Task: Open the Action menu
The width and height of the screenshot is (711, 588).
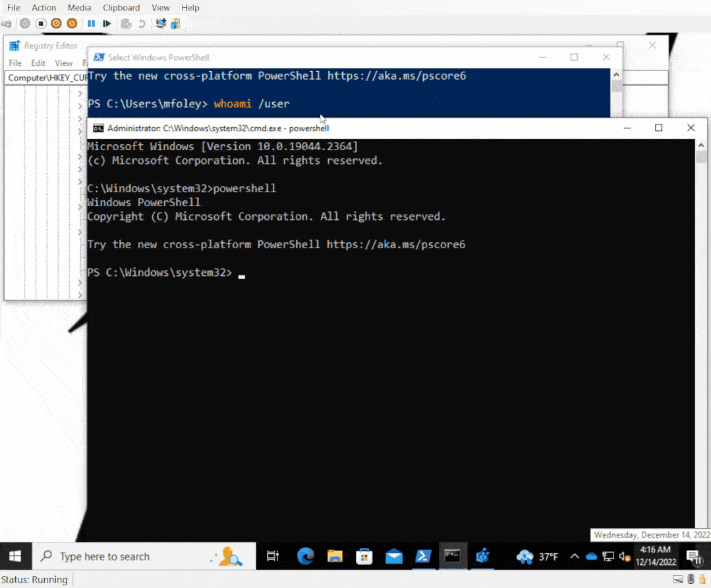Action: tap(44, 7)
